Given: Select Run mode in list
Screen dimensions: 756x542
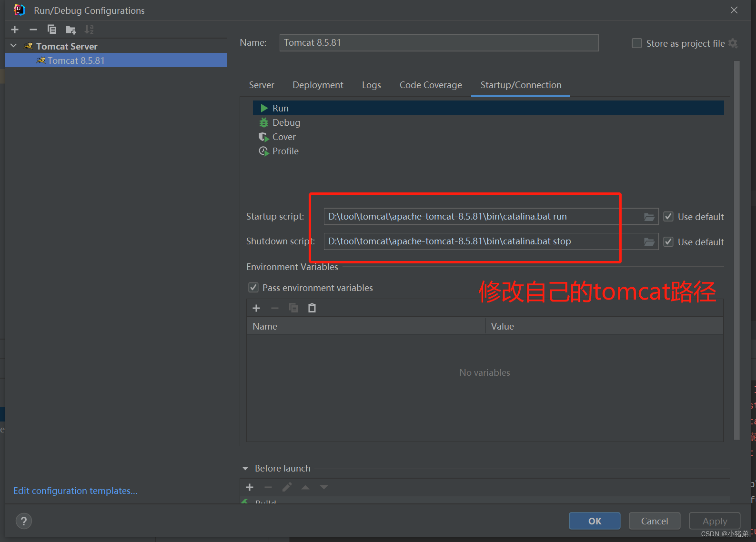Looking at the screenshot, I should click(488, 108).
